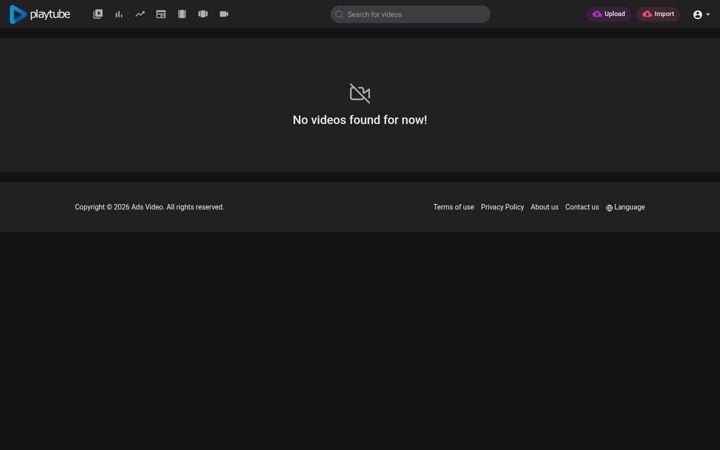Open the film strip movies icon
The width and height of the screenshot is (720, 450).
pos(182,14)
